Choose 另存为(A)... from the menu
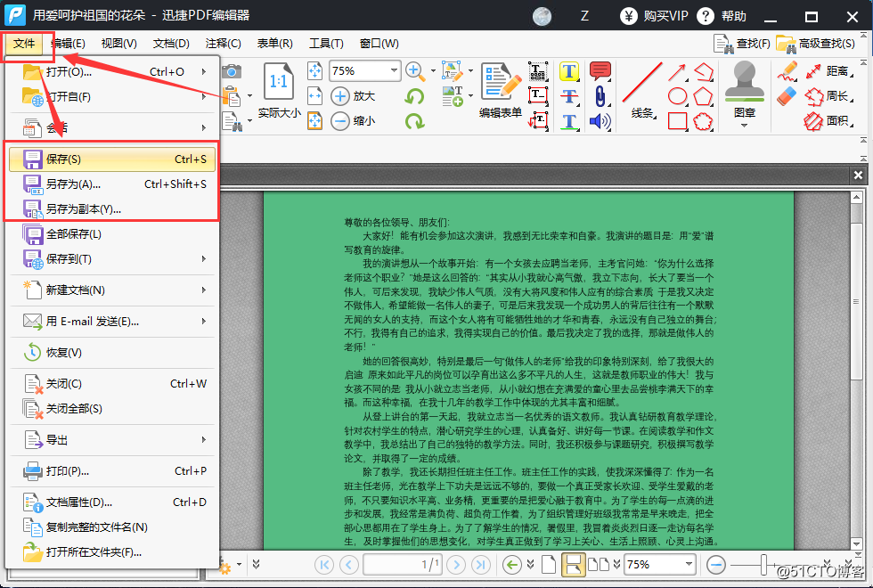 pyautogui.click(x=112, y=184)
